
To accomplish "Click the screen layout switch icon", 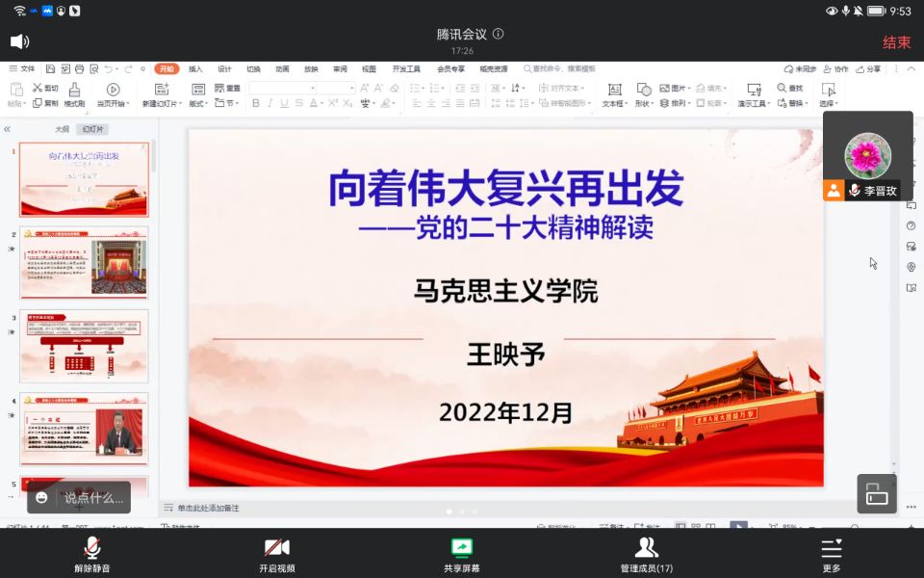I will [x=877, y=494].
